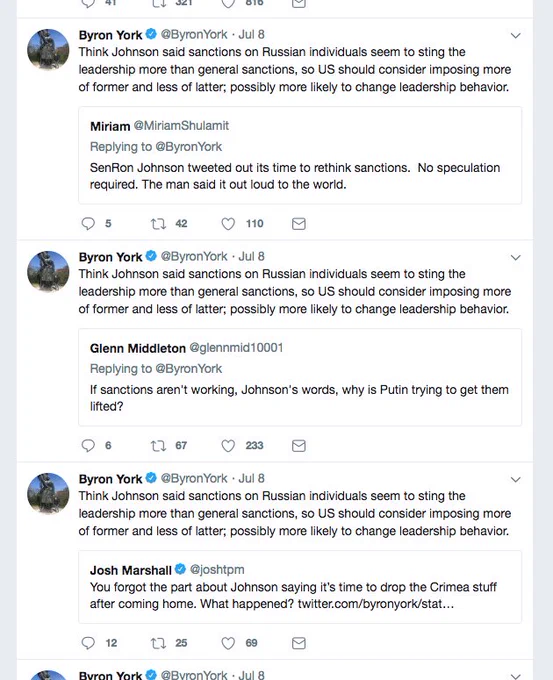Image resolution: width=553 pixels, height=680 pixels.
Task: Reply to the tweet quoting Josh Marshall
Action: tap(88, 643)
